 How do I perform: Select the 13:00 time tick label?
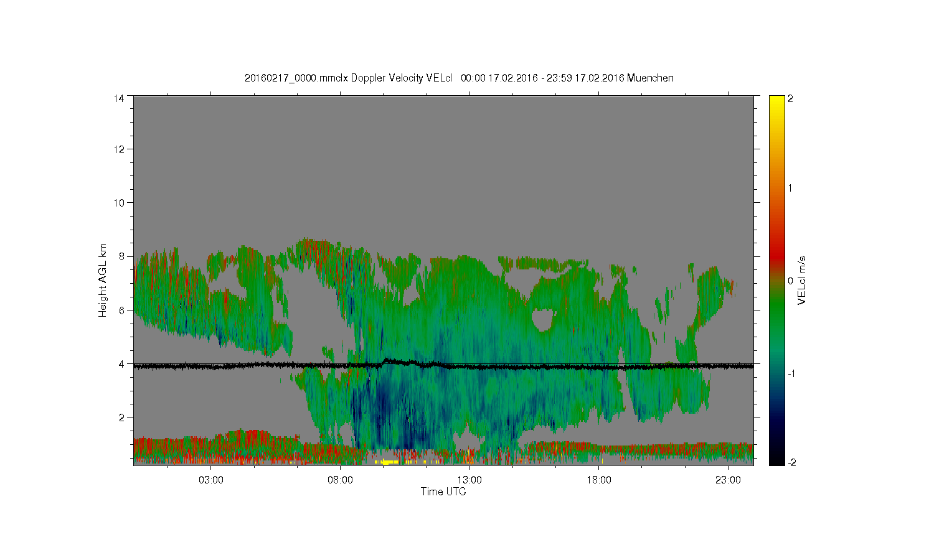point(469,480)
